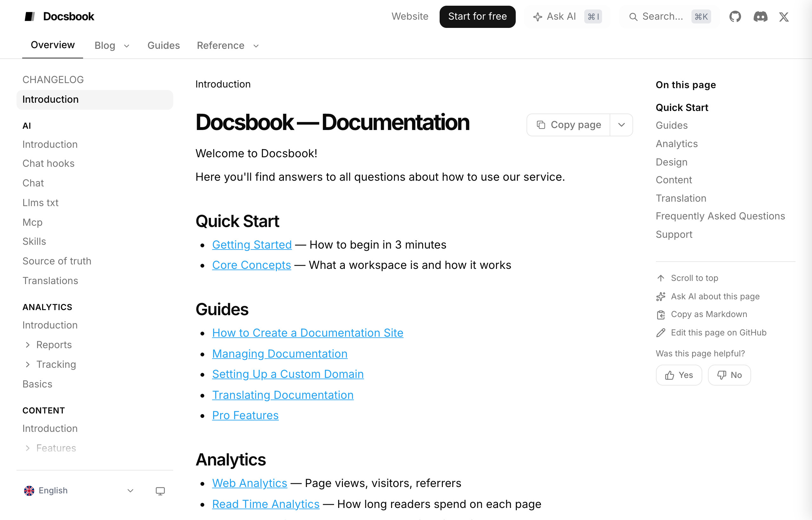Screen dimensions: 812x520
Task: Jump to Support in On this page
Action: [x=674, y=234]
